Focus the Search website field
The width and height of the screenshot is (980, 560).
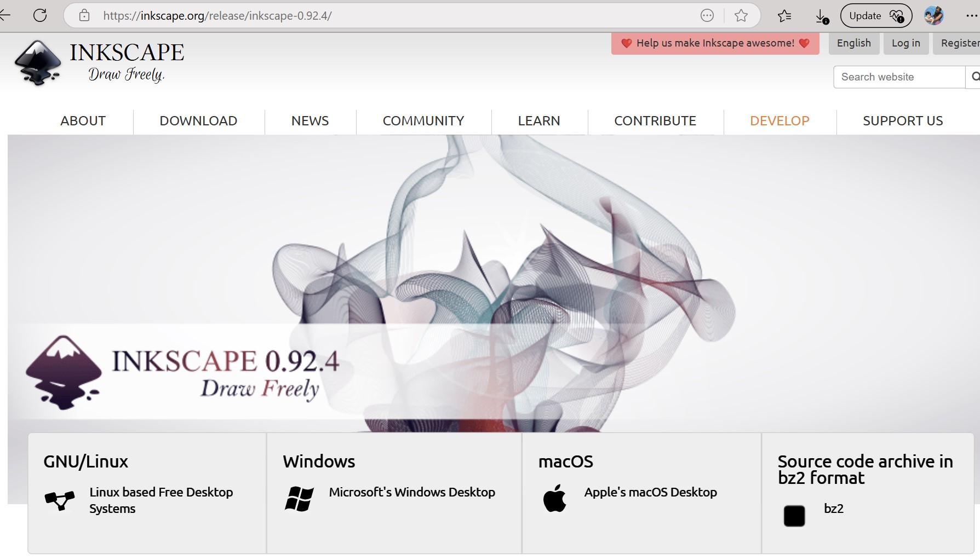899,77
